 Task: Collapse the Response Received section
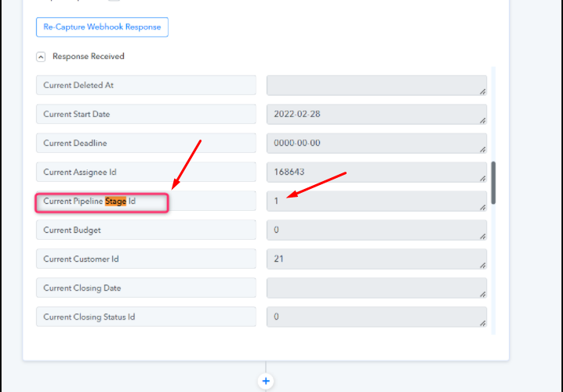(41, 56)
